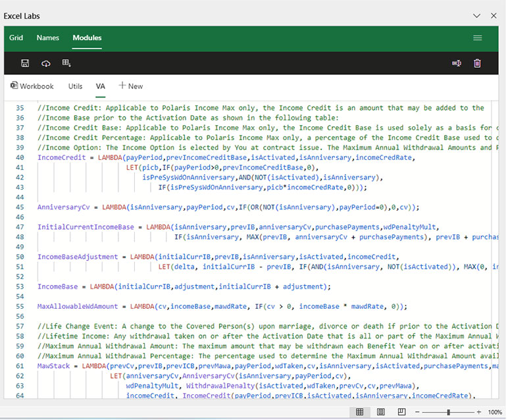Switch to Page Layout view
Viewport: 508px width, 420px height.
[381, 412]
